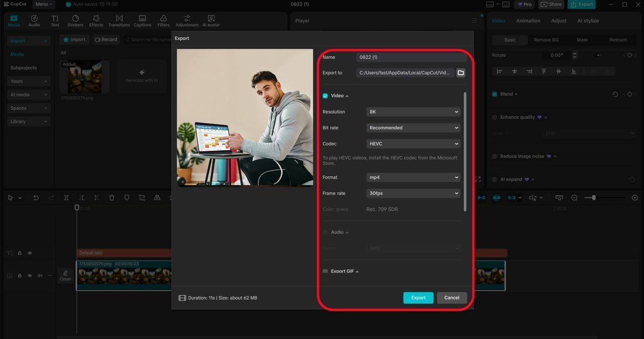Click the Split clip icon
Viewport: 644px width, 339px height.
pyautogui.click(x=66, y=198)
